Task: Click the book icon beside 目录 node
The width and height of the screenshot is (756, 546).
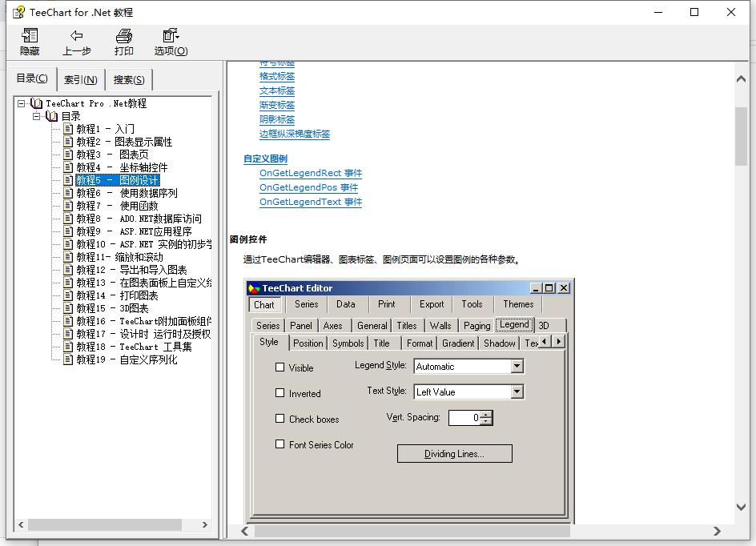Action: 51,116
